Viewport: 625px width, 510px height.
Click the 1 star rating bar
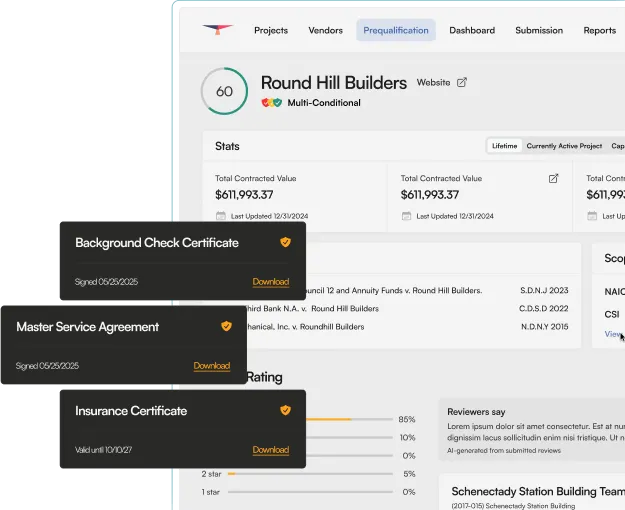(x=310, y=492)
